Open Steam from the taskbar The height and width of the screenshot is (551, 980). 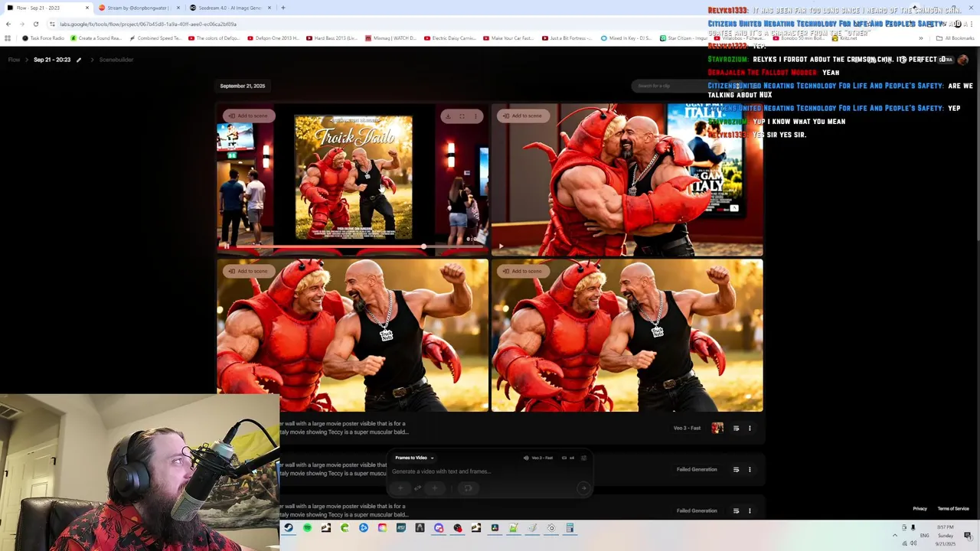(x=289, y=528)
